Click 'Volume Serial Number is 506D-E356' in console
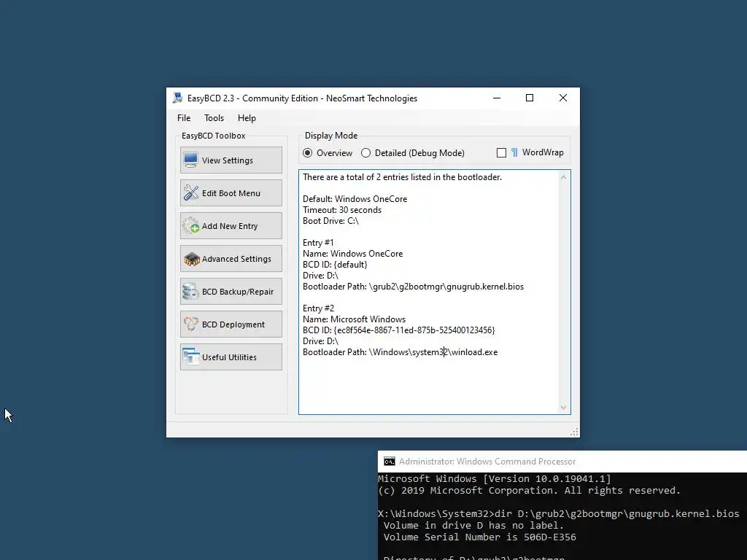 480,537
